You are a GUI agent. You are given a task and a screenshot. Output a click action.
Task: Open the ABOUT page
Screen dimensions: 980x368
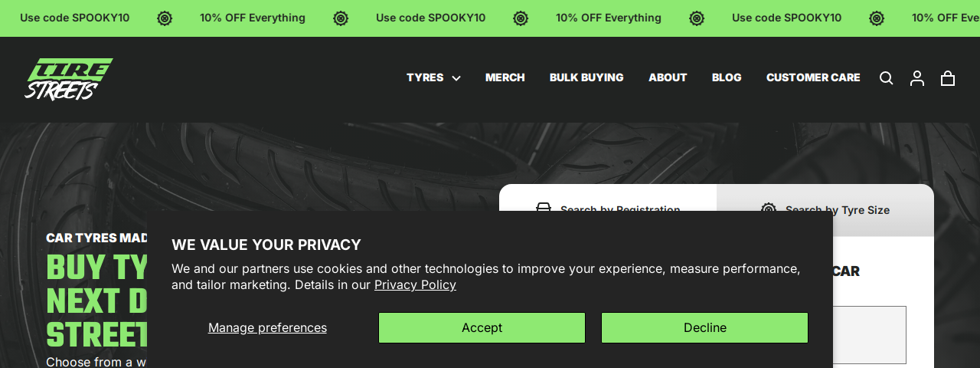[668, 77]
